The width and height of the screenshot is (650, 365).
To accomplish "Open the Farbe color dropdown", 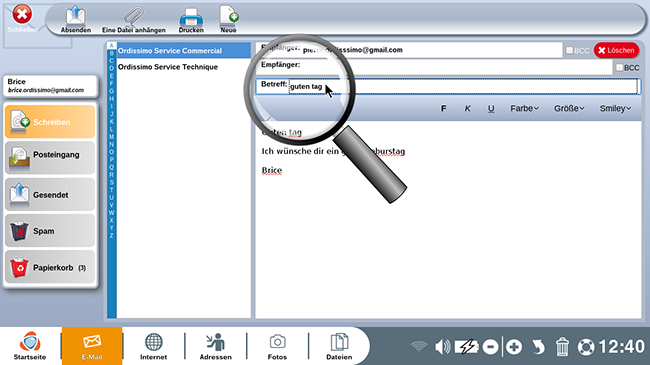I will tap(524, 108).
